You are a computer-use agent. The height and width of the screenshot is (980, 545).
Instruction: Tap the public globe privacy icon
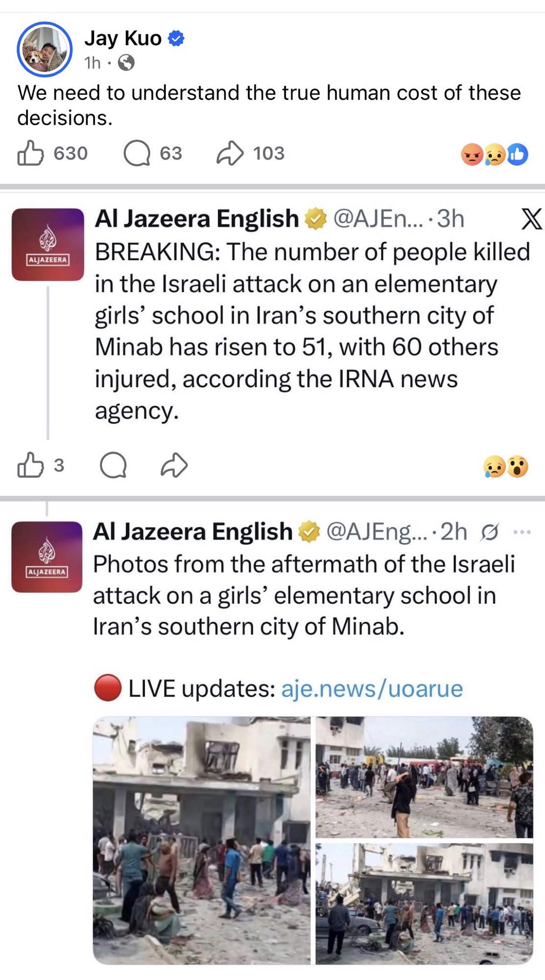[x=126, y=63]
